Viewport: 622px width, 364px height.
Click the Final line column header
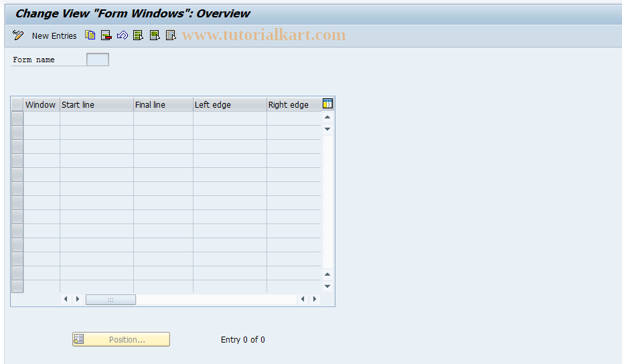(163, 104)
